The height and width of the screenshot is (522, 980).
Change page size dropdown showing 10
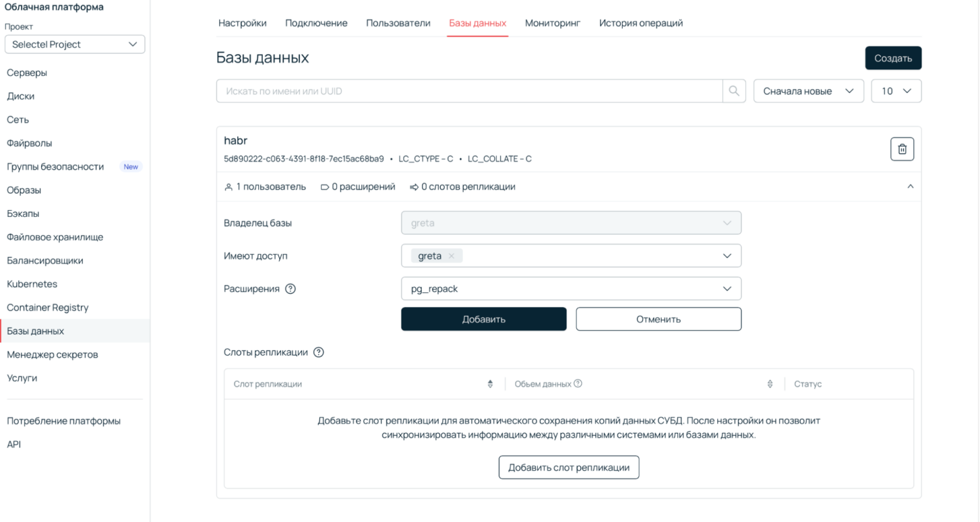tap(896, 91)
